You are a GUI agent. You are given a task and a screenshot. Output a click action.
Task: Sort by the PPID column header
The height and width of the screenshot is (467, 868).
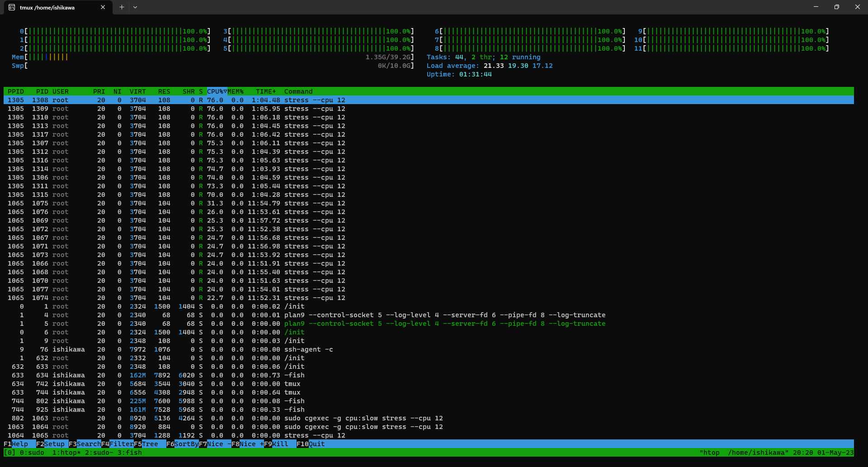[16, 91]
